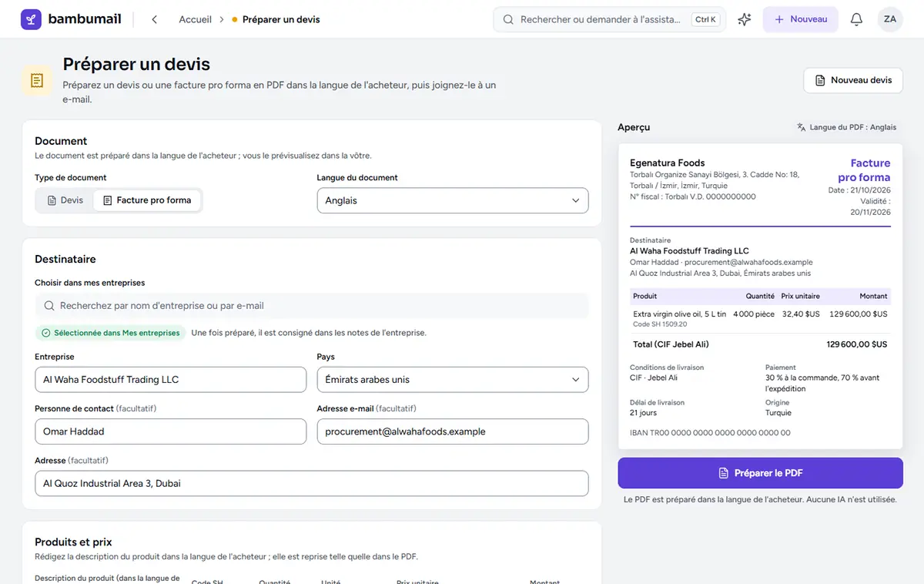This screenshot has height=584, width=924.
Task: Open the ZA user avatar menu
Action: coord(890,19)
